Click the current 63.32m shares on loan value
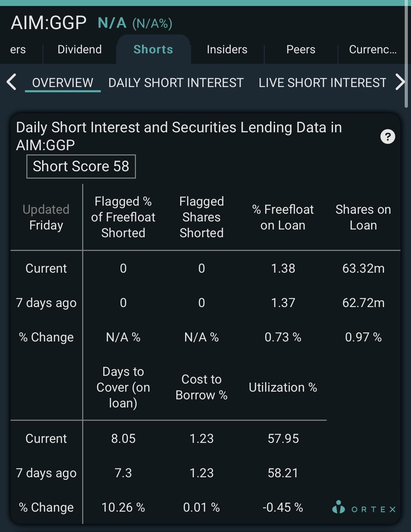 point(363,268)
